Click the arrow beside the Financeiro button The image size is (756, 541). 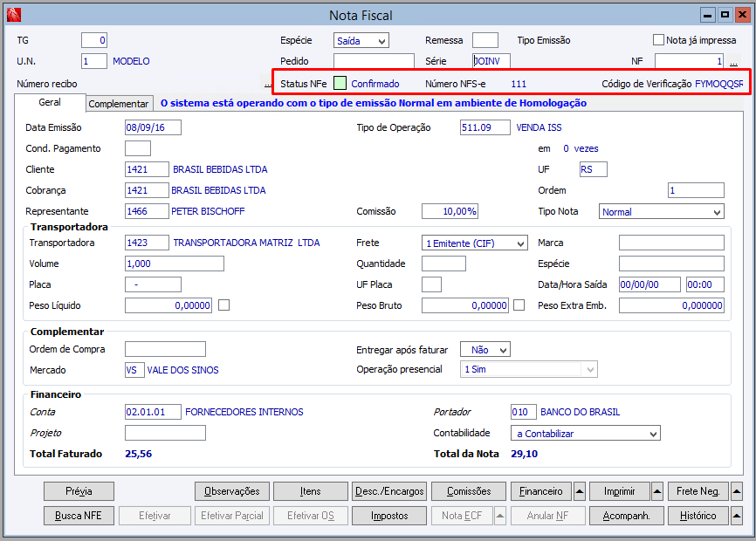point(580,491)
